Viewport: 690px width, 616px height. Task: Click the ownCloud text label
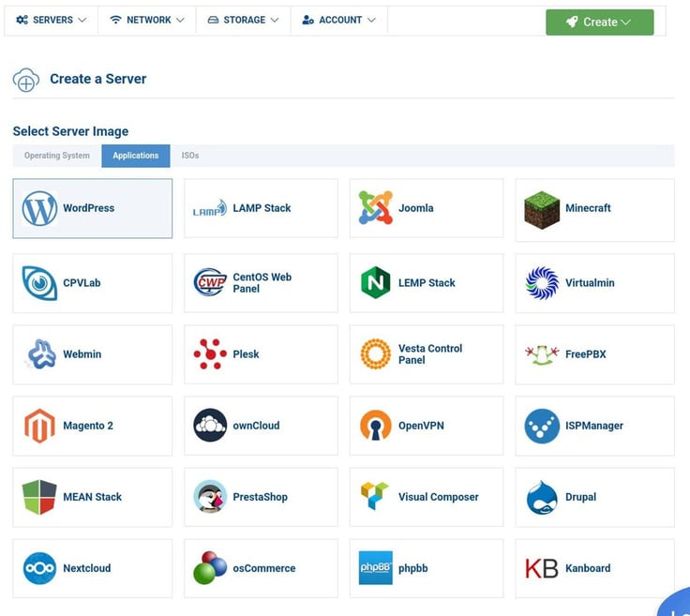[256, 426]
